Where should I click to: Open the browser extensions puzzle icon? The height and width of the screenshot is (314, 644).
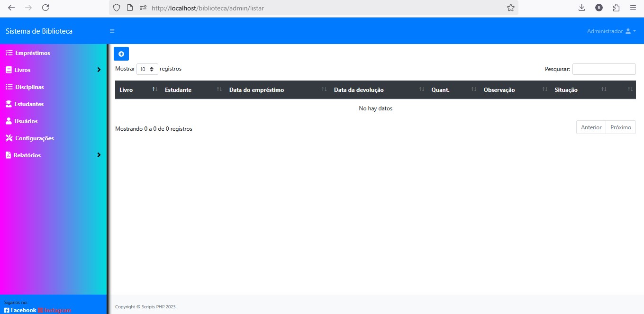pyautogui.click(x=616, y=8)
